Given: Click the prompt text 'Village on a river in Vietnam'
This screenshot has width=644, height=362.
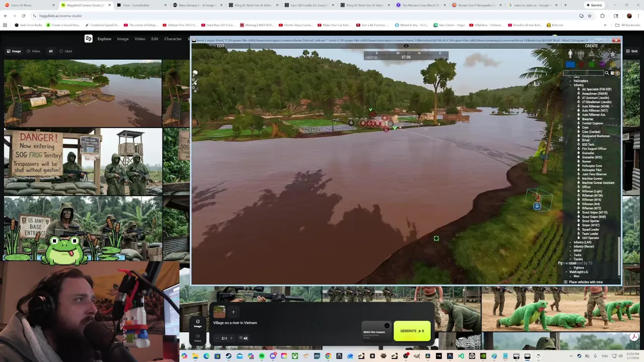Looking at the screenshot, I should click(x=235, y=323).
